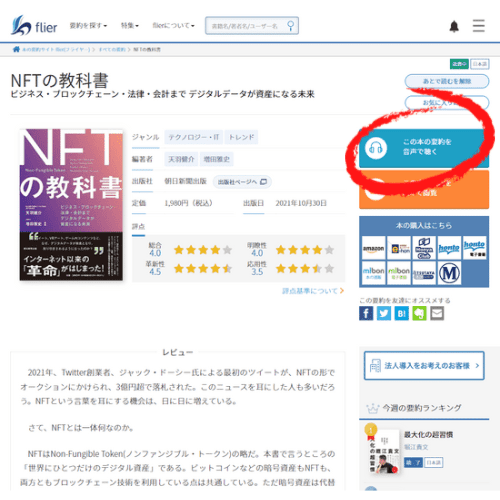The height and width of the screenshot is (500, 500).
Task: Click the search magnifier icon
Action: (x=291, y=26)
